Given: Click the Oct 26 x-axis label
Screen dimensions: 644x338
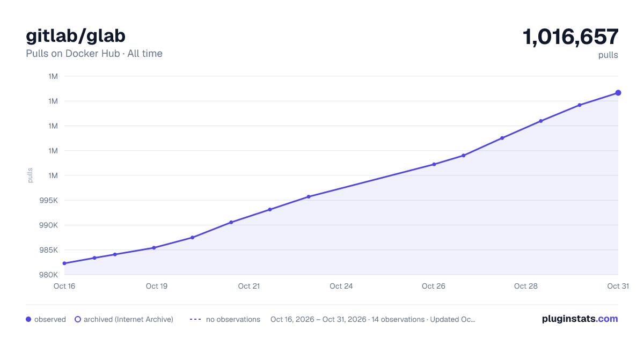Looking at the screenshot, I should (x=434, y=286).
